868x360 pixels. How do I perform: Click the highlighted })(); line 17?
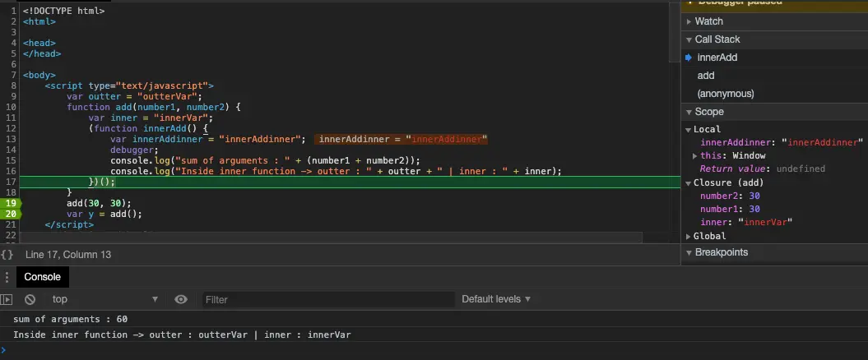[102, 182]
